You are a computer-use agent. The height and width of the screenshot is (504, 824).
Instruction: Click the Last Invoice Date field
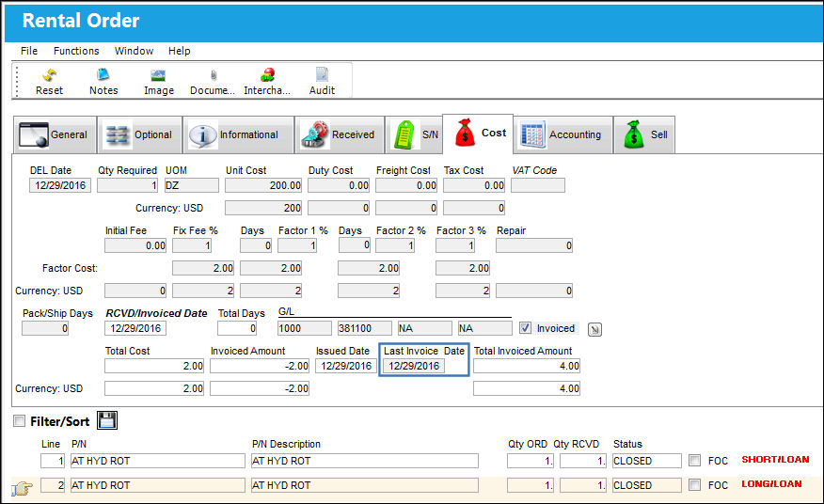point(414,366)
